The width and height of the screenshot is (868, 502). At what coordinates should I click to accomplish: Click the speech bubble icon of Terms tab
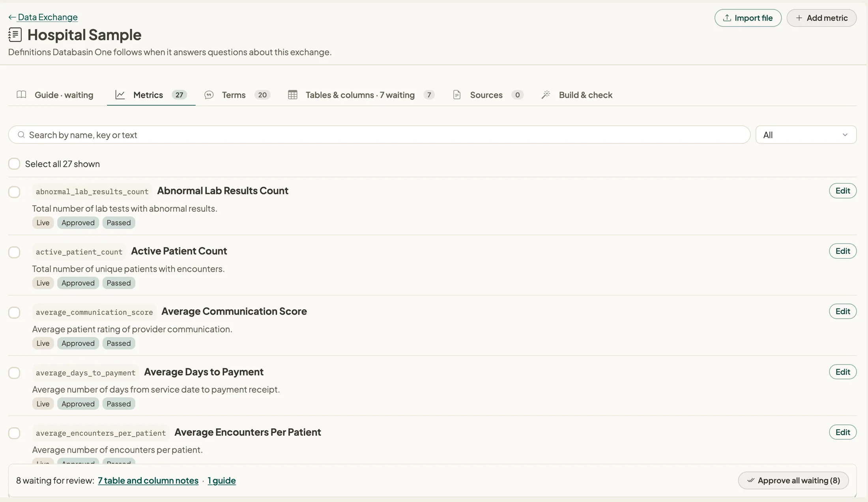click(209, 95)
